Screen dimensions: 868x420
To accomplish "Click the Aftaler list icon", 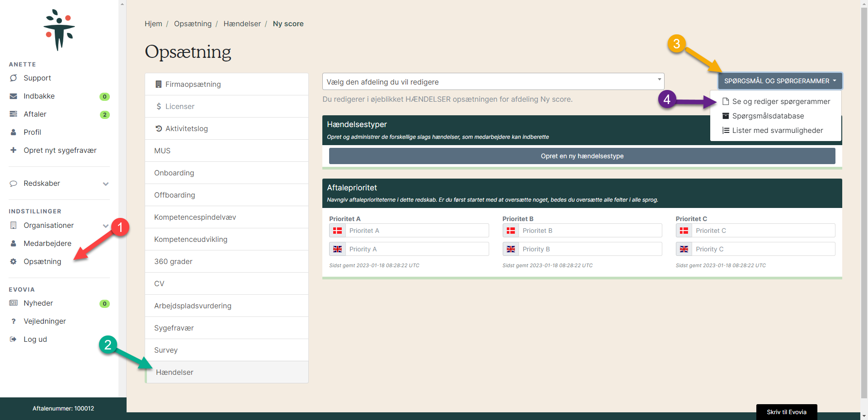I will [x=14, y=114].
